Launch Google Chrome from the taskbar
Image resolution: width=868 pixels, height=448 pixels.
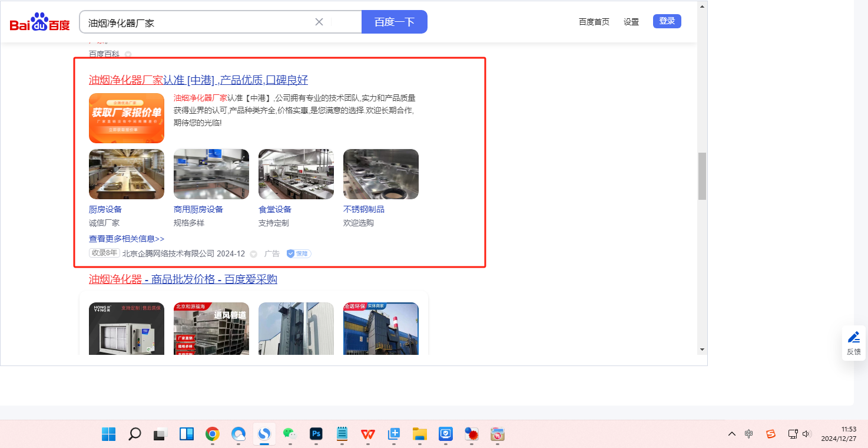(x=213, y=434)
